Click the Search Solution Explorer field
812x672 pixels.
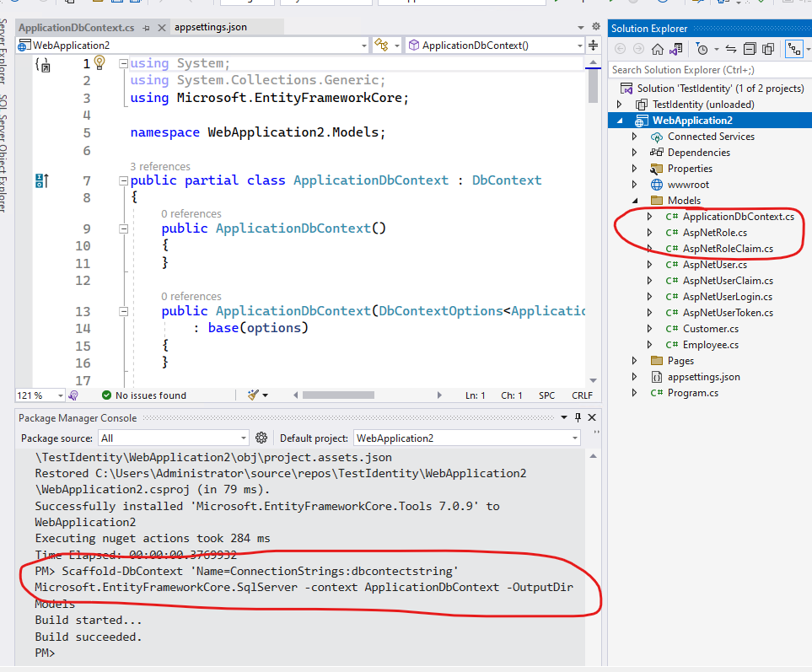[709, 70]
